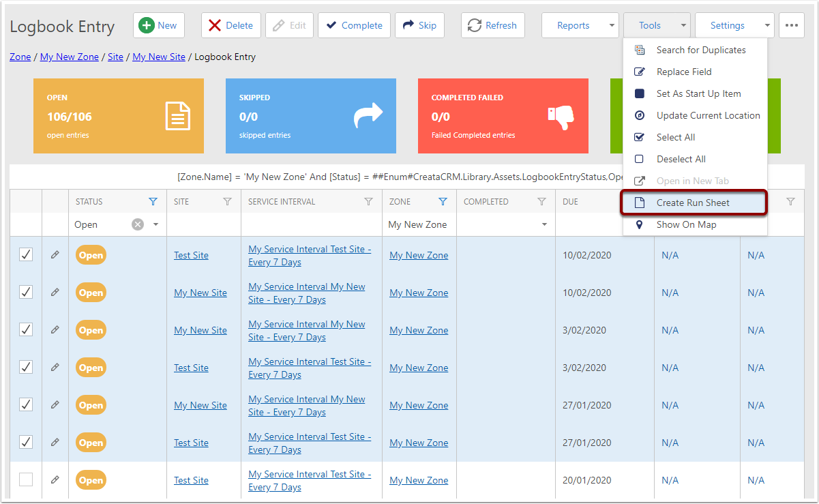The height and width of the screenshot is (504, 819).
Task: Click pencil edit icon on 3/02/2020 My New Site row
Action: (55, 329)
